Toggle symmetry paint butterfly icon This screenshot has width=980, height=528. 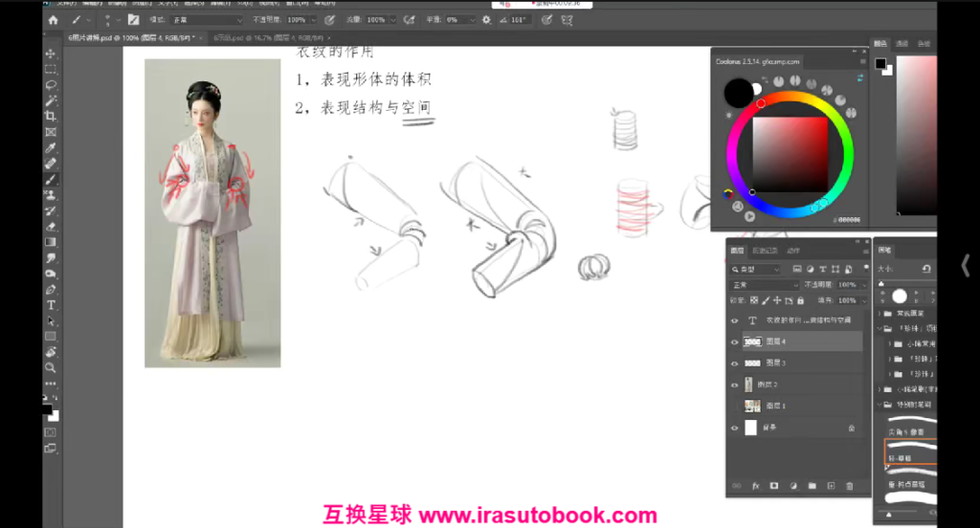(x=567, y=20)
